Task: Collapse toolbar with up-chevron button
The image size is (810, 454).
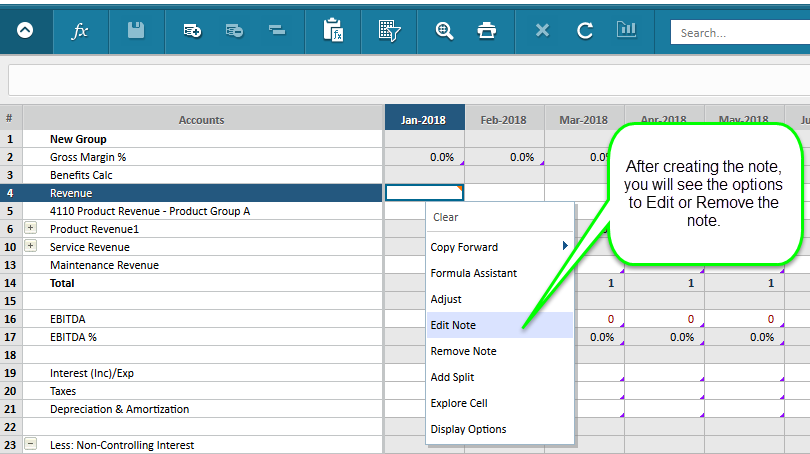Action: (25, 30)
